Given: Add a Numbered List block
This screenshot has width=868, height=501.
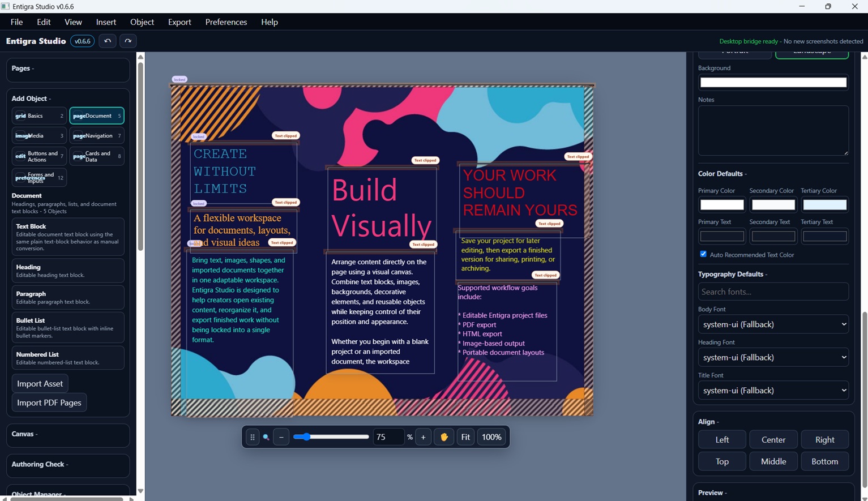Looking at the screenshot, I should [68, 358].
